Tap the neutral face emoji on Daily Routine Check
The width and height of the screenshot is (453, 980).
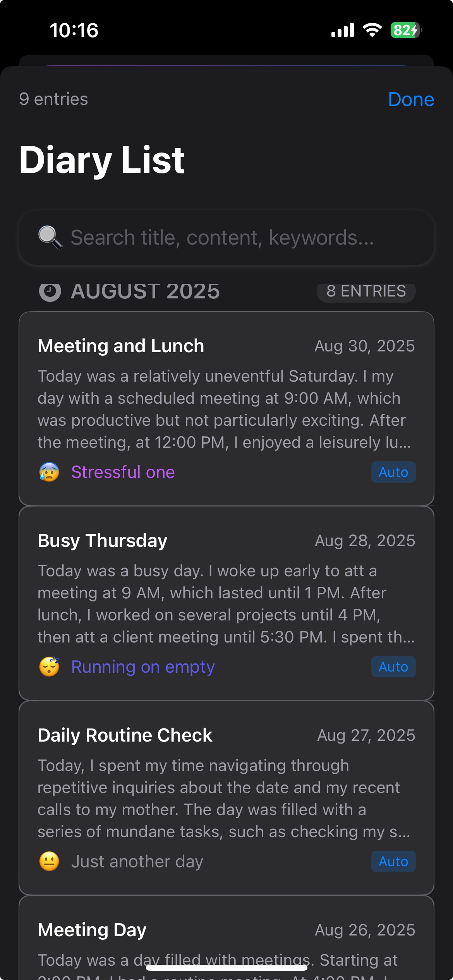point(49,862)
